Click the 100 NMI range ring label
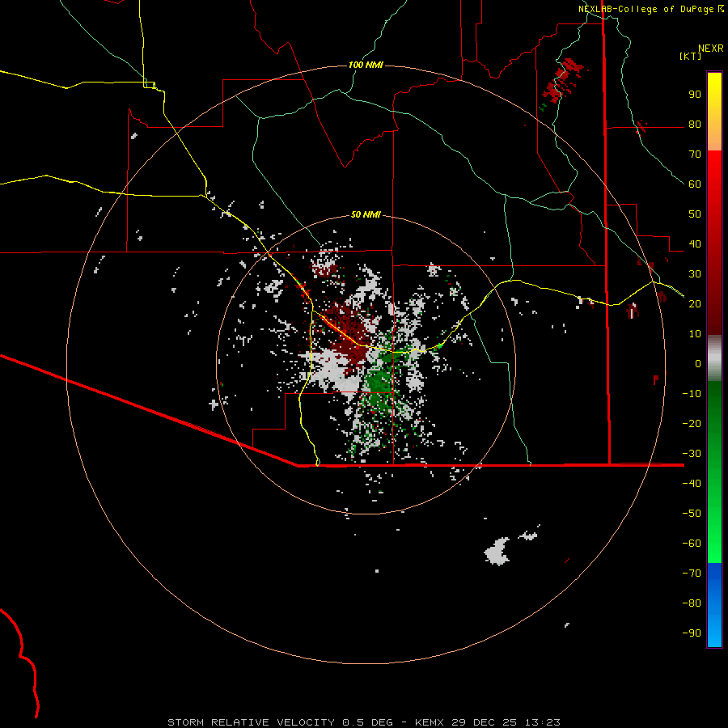This screenshot has height=728, width=728. (x=366, y=65)
